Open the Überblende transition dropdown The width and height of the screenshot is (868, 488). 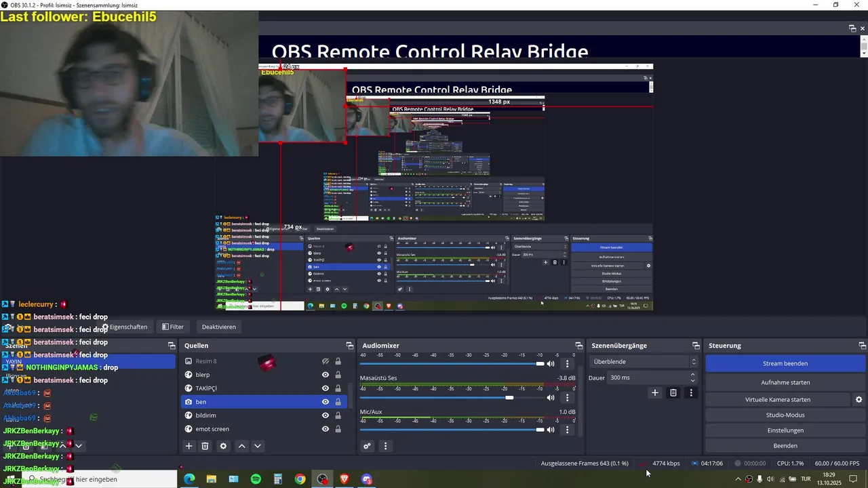coord(643,362)
